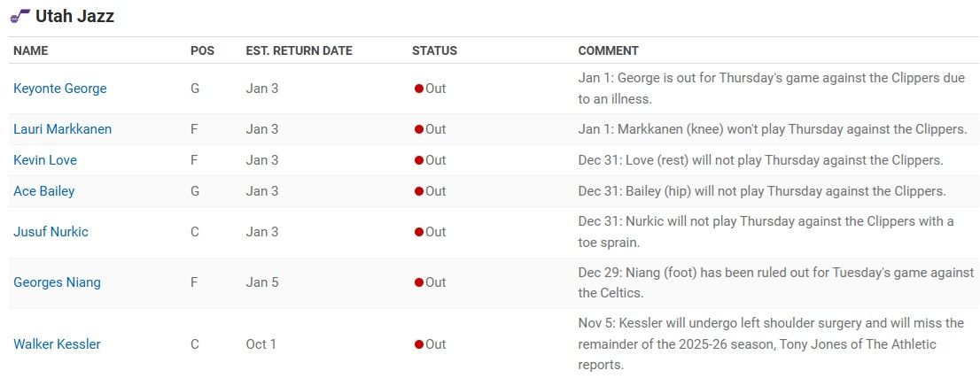Click the EST. RETURN DATE column header
The height and width of the screenshot is (378, 980).
(299, 50)
